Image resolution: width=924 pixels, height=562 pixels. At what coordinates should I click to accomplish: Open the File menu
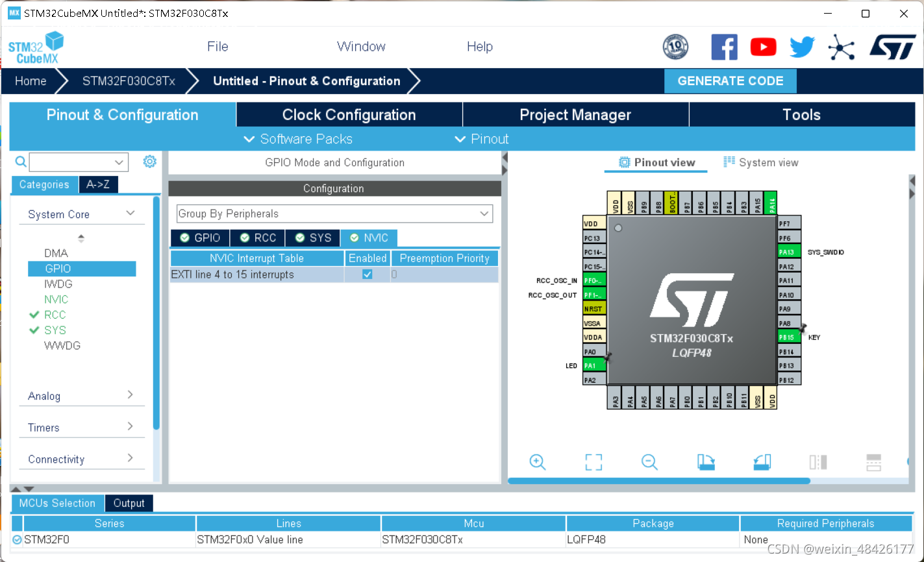click(x=218, y=47)
